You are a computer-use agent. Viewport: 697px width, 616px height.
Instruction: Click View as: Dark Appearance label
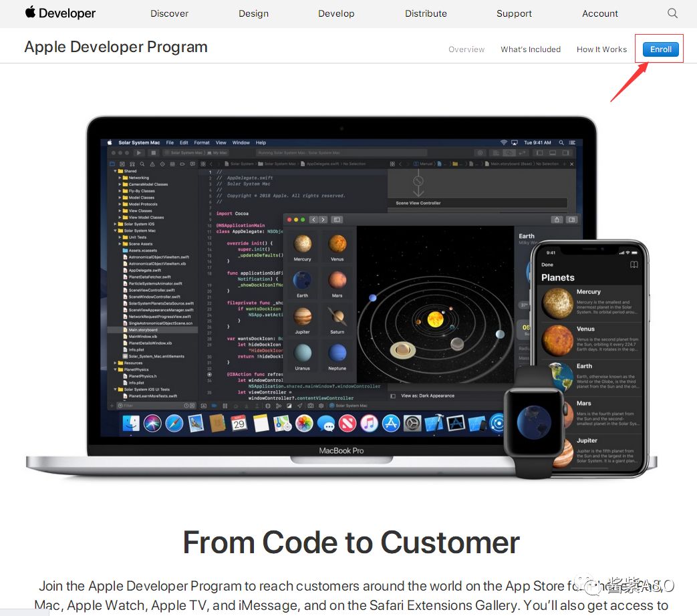(428, 396)
